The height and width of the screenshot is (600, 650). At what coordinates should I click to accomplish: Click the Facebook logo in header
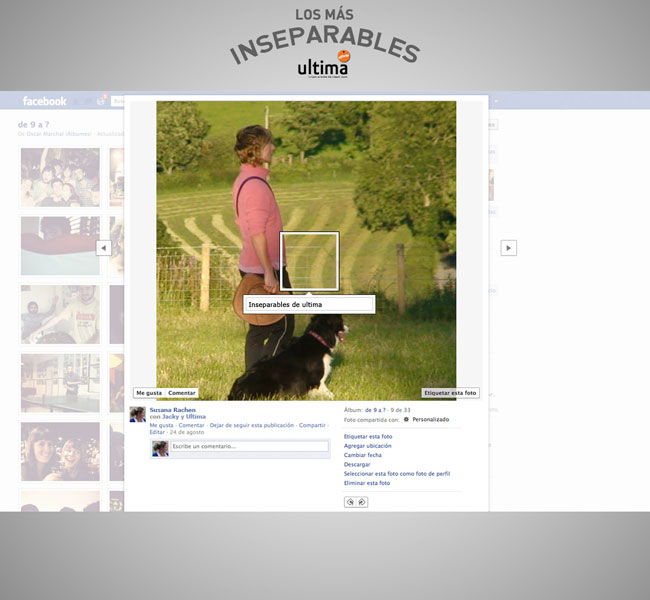tap(45, 101)
